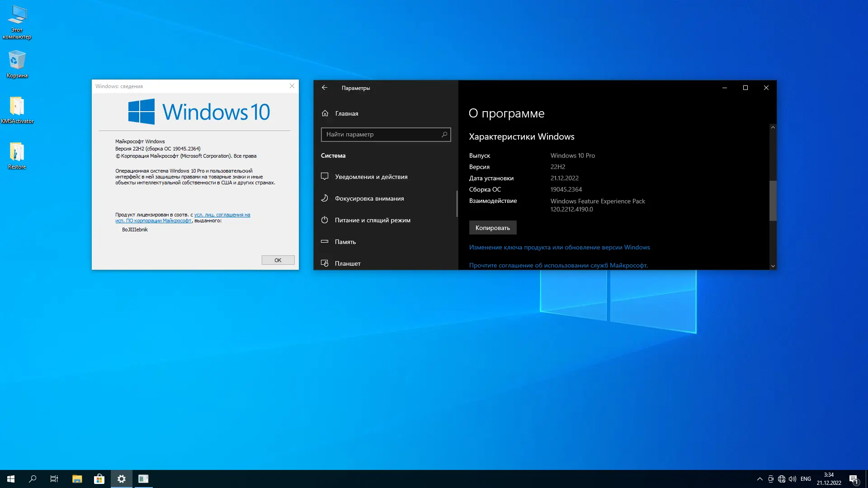The height and width of the screenshot is (488, 868).
Task: Expand the hidden system tray icons chevron
Action: click(759, 479)
